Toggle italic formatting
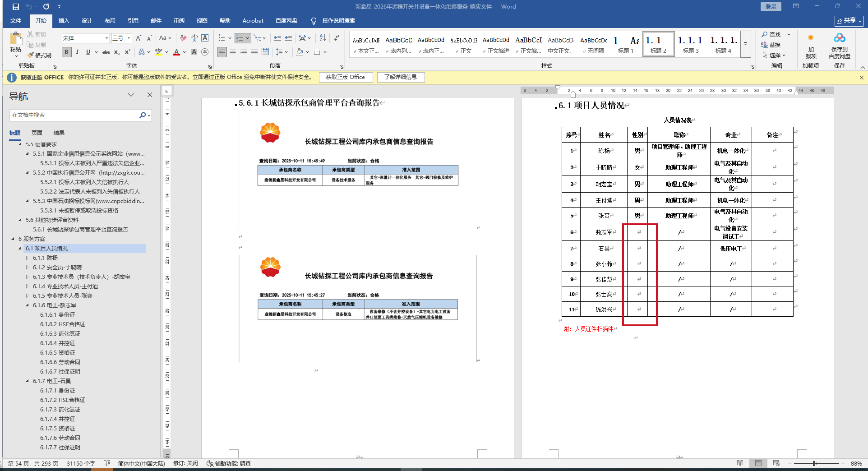 [x=77, y=52]
